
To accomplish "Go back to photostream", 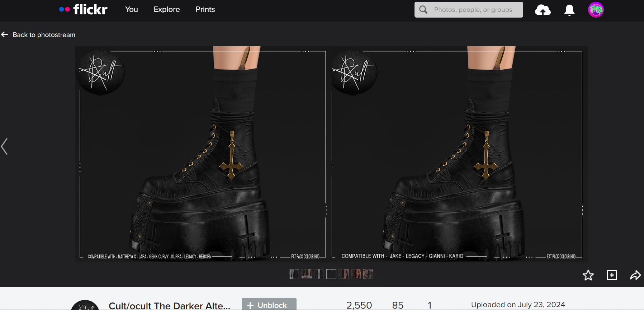I will 44,35.
